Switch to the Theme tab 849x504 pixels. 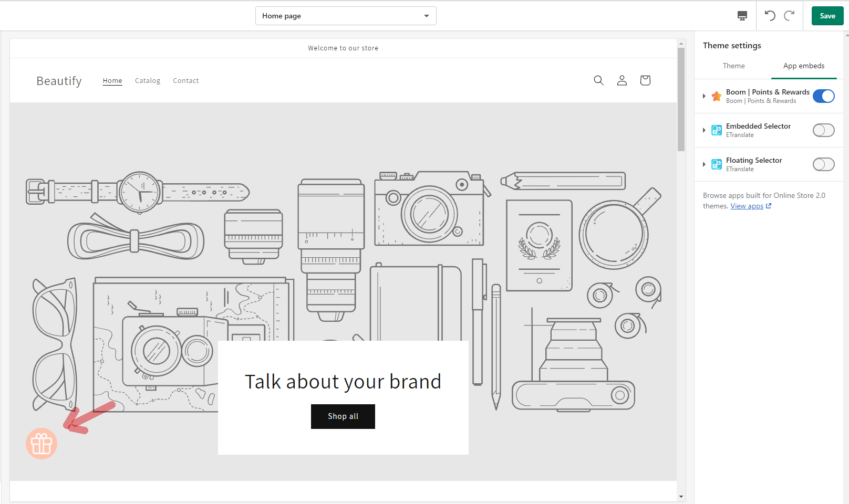coord(733,66)
